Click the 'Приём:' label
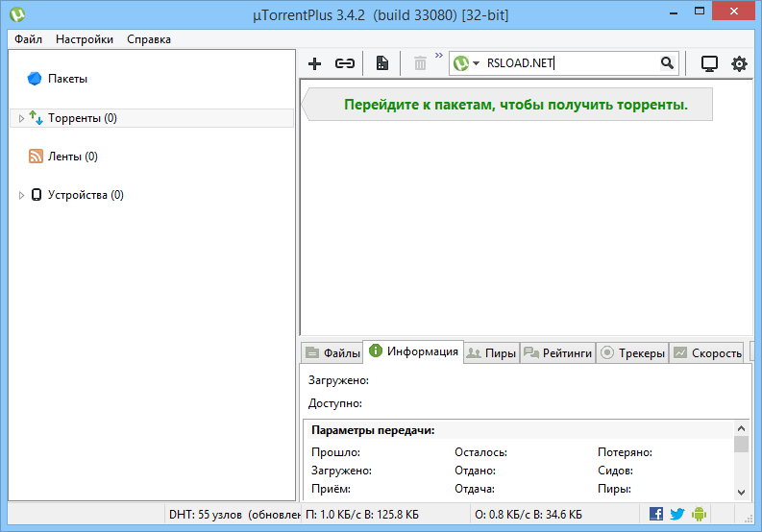The height and width of the screenshot is (532, 762). [x=331, y=489]
